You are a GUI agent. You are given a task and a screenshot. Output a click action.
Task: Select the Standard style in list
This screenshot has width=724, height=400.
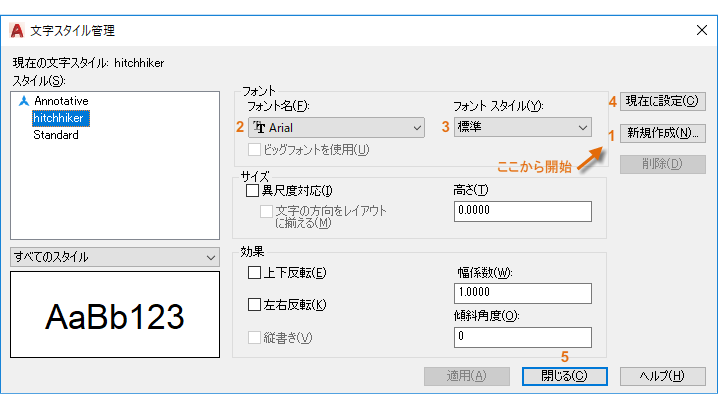55,135
